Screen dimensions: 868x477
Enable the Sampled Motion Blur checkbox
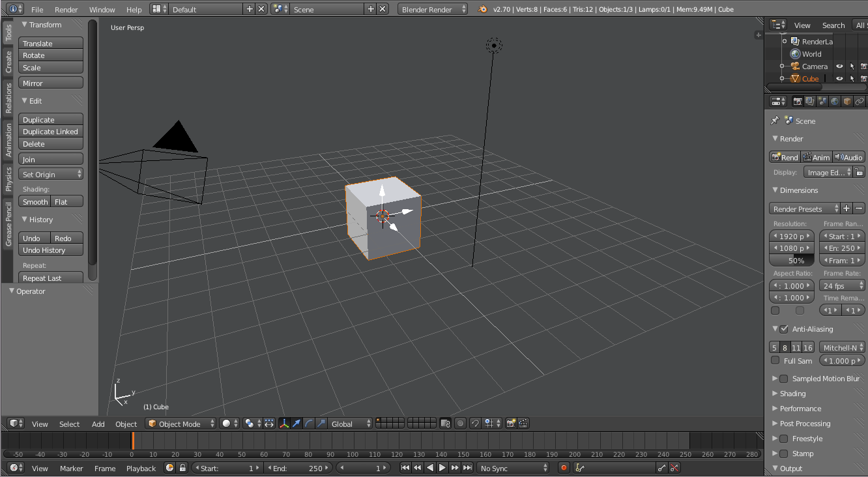tap(784, 379)
